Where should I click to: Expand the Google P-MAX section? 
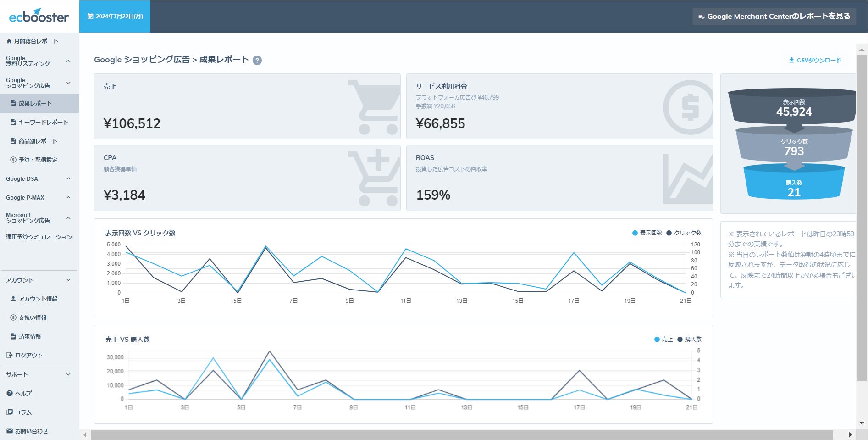[x=39, y=198]
